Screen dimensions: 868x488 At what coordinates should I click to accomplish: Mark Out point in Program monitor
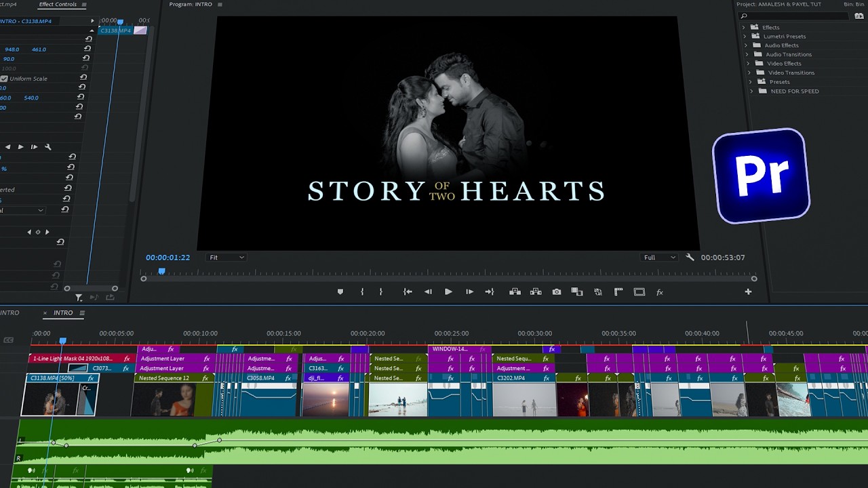[x=380, y=291]
